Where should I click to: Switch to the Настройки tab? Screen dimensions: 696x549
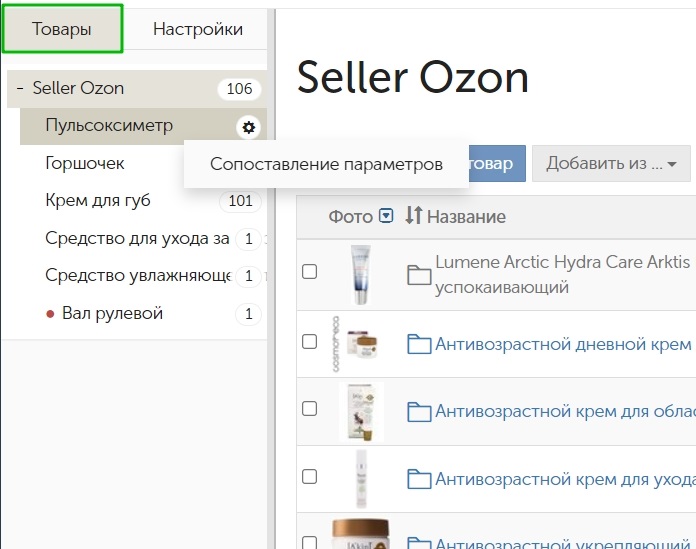pos(197,29)
